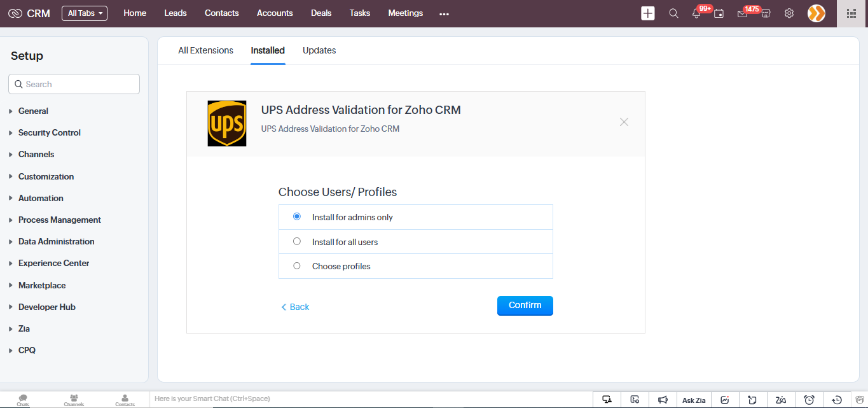Screen dimensions: 868x408
Task: Open the reminders alarm clock icon
Action: pos(809,400)
